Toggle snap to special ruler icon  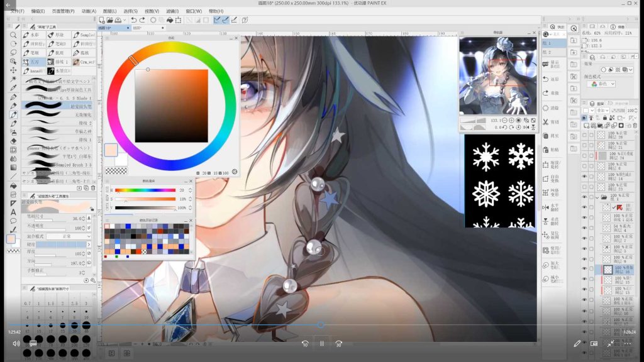tap(225, 20)
